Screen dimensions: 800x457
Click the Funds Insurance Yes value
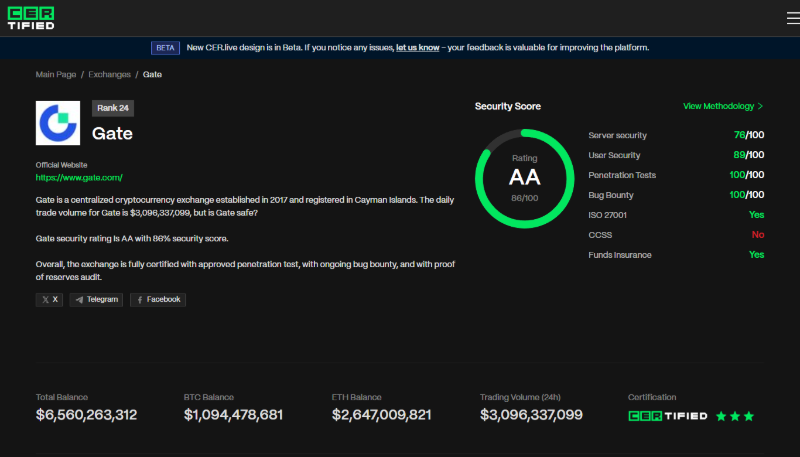(756, 255)
